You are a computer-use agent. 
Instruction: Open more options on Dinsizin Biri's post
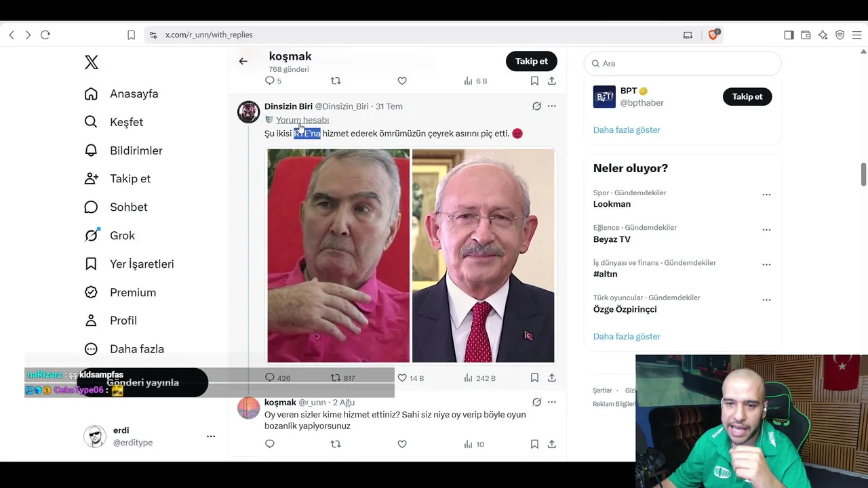(x=552, y=106)
